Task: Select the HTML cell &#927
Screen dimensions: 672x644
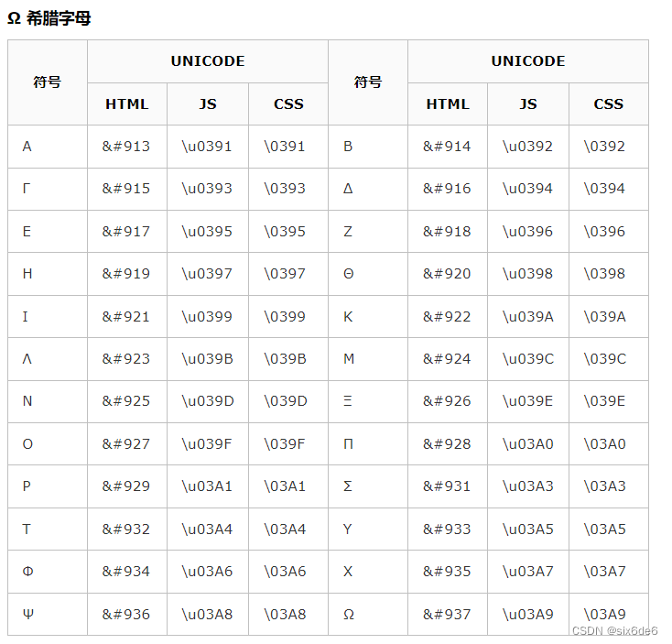Action: coord(127,443)
